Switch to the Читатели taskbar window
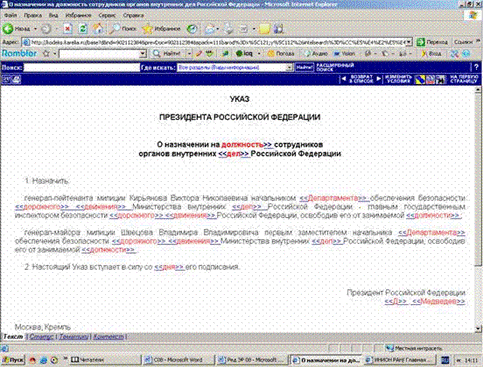The width and height of the screenshot is (483, 367). pos(105,360)
